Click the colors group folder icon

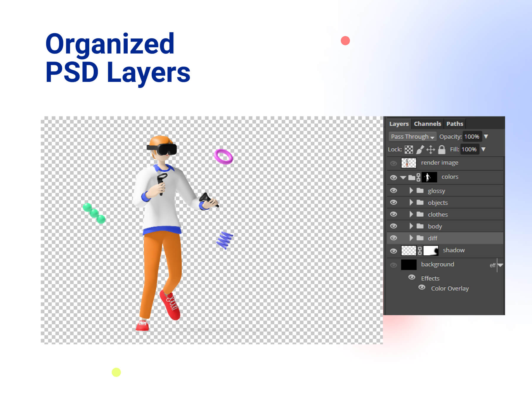pos(411,177)
